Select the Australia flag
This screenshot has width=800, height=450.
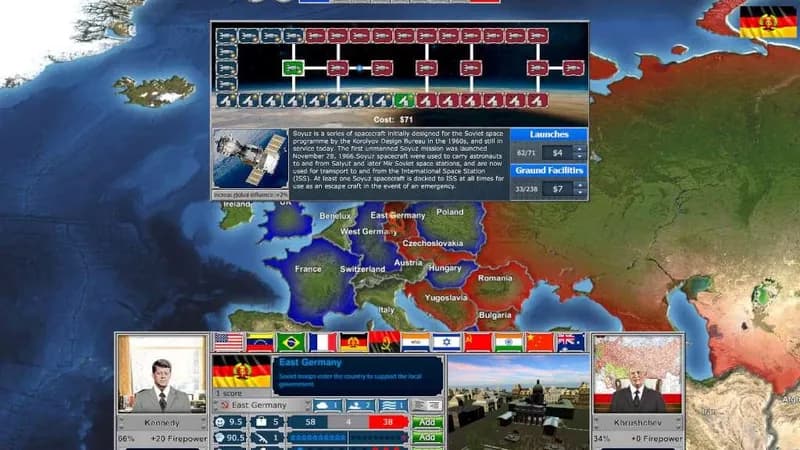point(571,342)
